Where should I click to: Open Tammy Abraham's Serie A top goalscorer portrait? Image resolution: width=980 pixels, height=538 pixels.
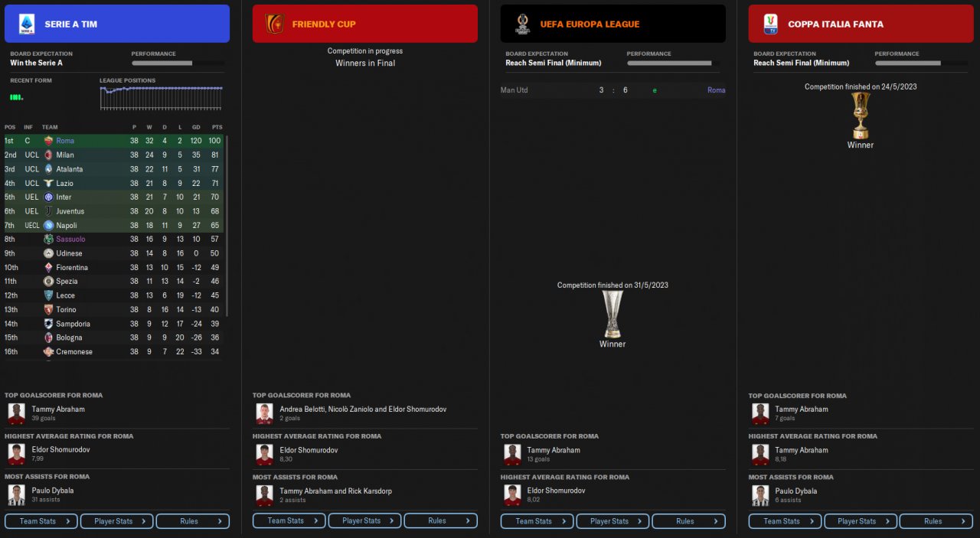(16, 413)
